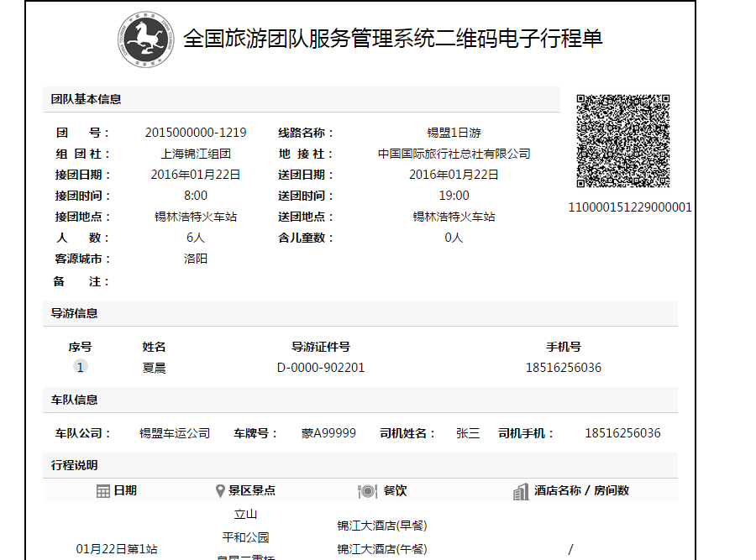Screen dimensions: 756x560
Task: Select the 团队基本信息 section header
Action: [86, 99]
